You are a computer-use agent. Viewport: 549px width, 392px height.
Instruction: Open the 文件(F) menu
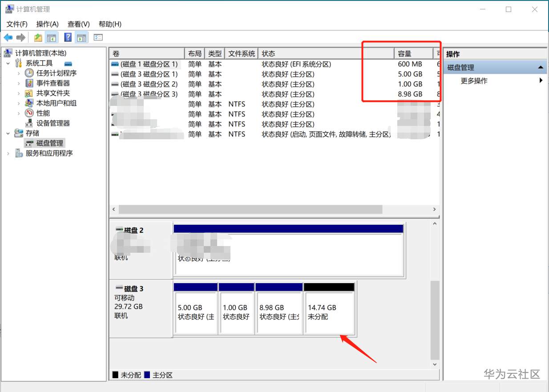click(x=17, y=24)
